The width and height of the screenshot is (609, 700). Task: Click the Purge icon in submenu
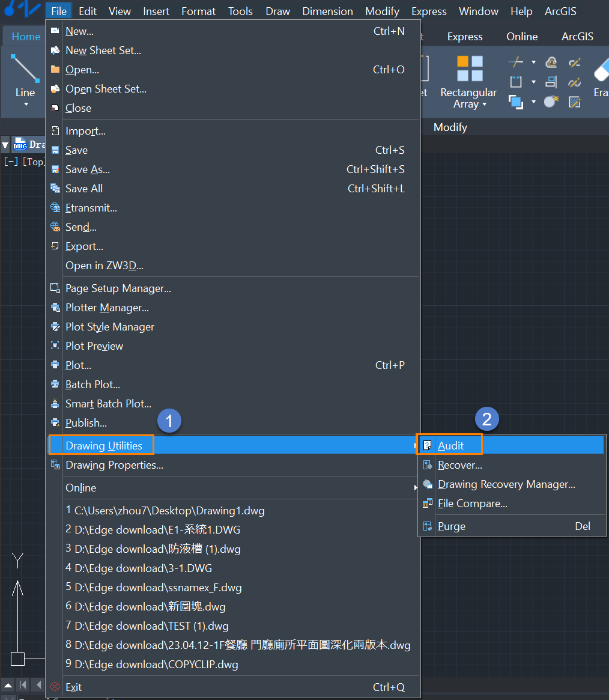pos(428,526)
